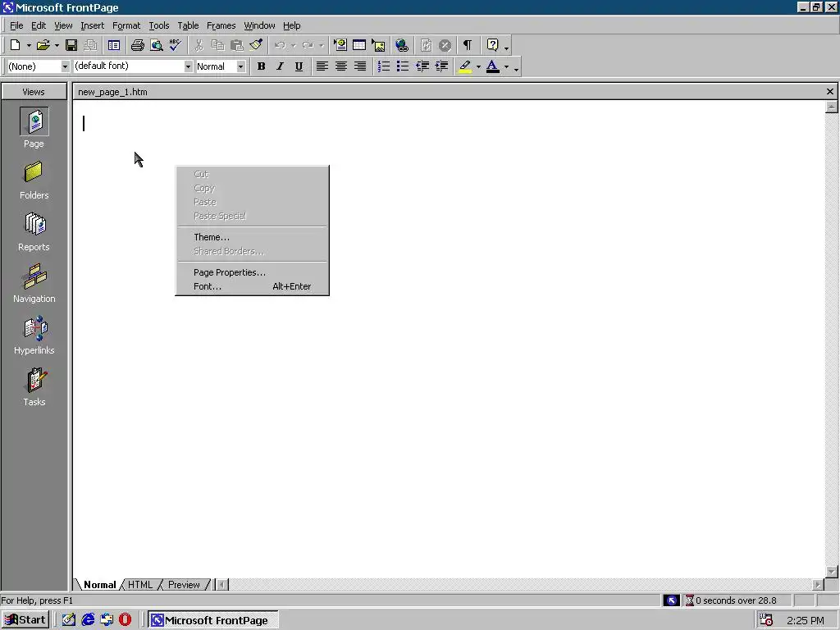
Task: Open the Insert menu
Action: tap(92, 25)
